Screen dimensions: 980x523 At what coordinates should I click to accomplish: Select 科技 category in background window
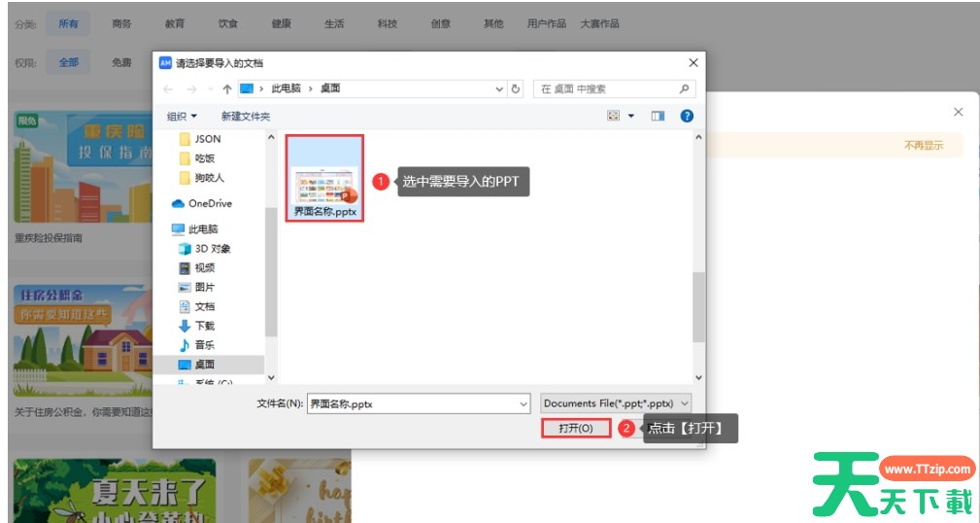coord(387,23)
